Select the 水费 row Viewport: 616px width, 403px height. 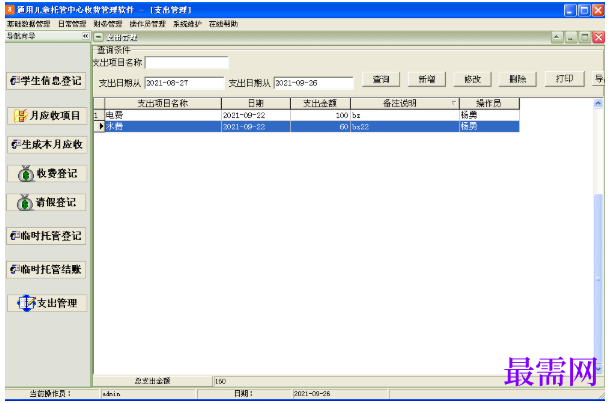coord(306,126)
